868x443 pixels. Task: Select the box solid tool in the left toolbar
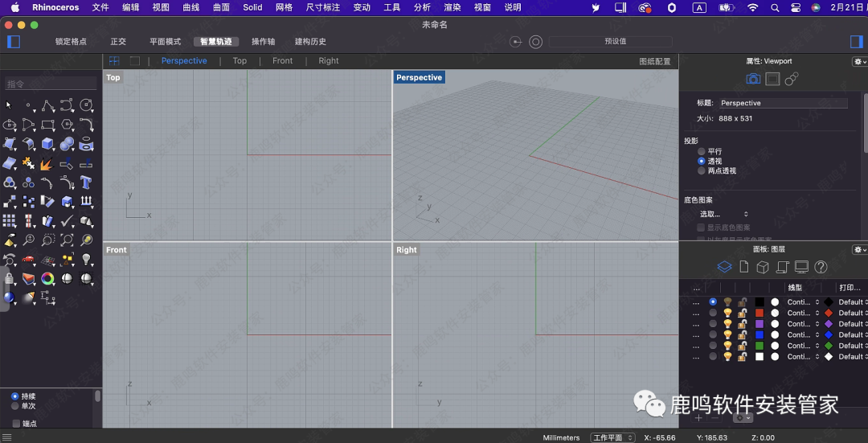pos(48,144)
